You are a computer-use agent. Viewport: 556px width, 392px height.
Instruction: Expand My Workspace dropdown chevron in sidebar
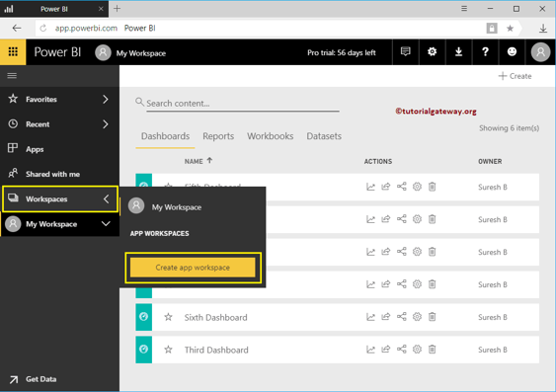tap(106, 223)
